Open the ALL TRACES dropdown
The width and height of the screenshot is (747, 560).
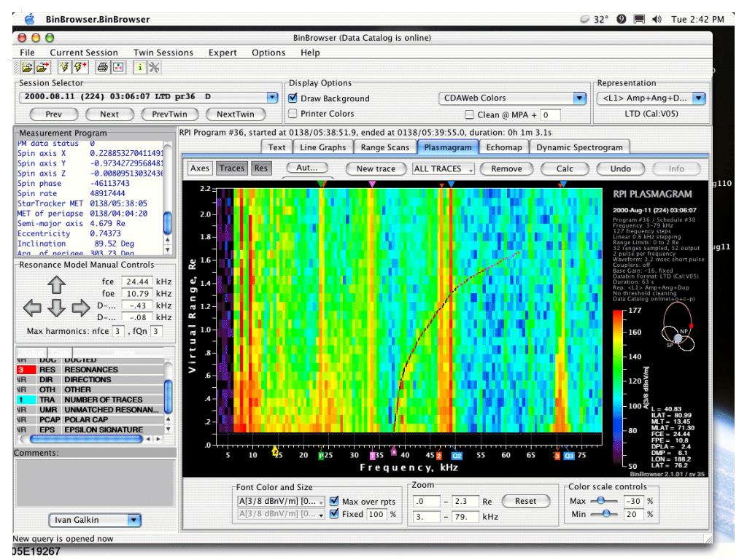click(x=443, y=168)
